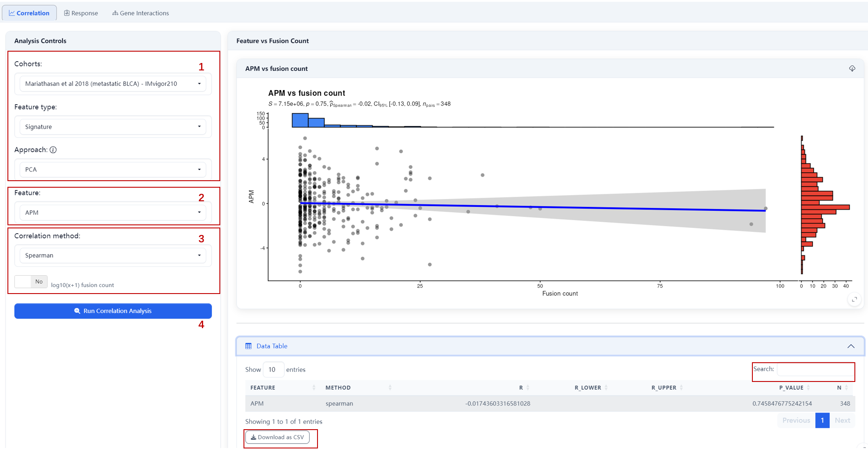Click the Next pagination button
Image resolution: width=868 pixels, height=455 pixels.
(x=842, y=420)
